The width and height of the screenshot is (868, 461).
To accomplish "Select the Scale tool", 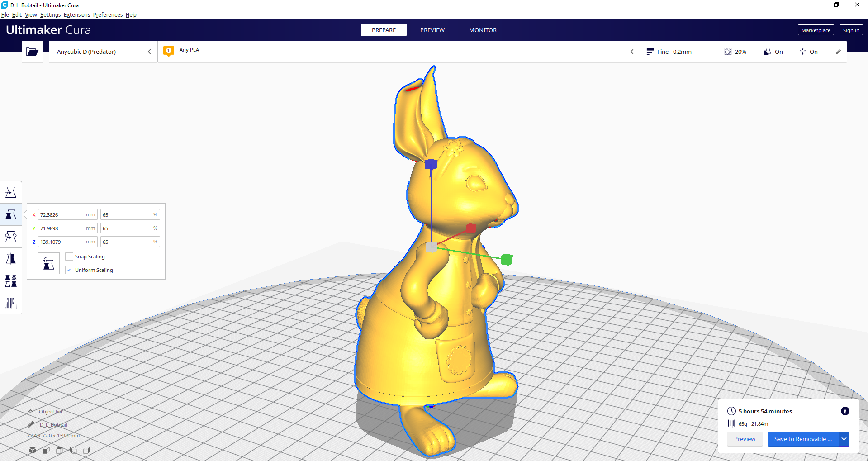I will (x=11, y=214).
